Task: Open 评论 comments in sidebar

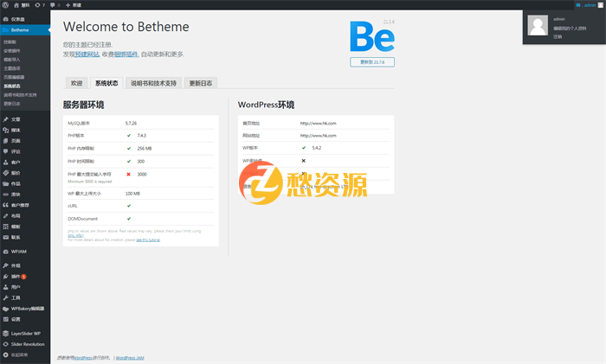Action: pos(25,151)
